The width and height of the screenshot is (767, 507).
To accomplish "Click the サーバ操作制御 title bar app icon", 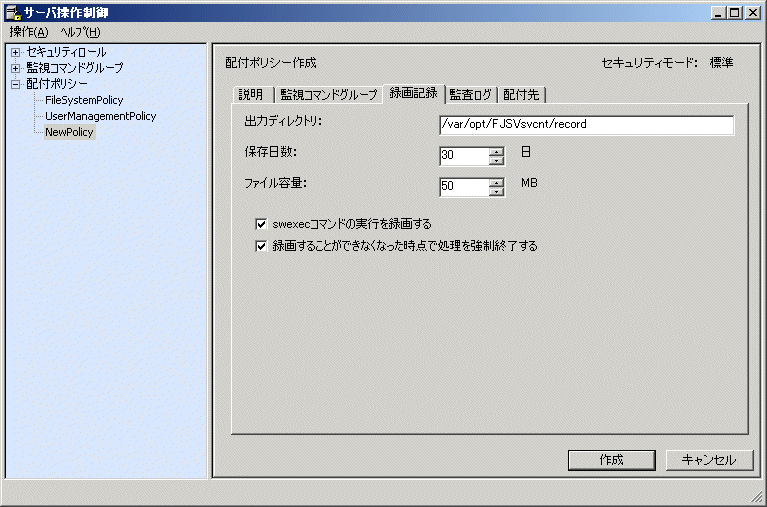I will pos(14,12).
